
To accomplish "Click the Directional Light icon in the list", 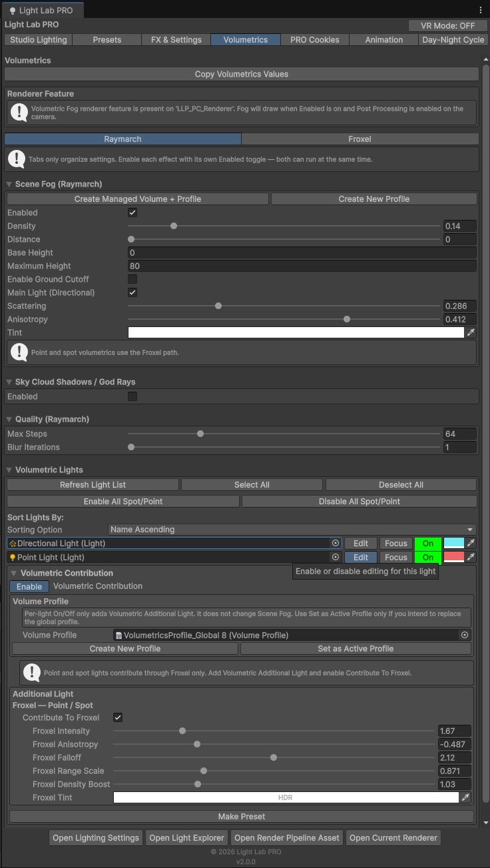I will pos(13,544).
